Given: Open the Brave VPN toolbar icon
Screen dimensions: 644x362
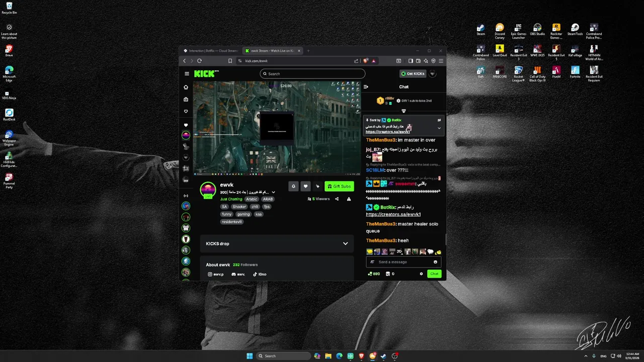Looking at the screenshot, I should 433,61.
